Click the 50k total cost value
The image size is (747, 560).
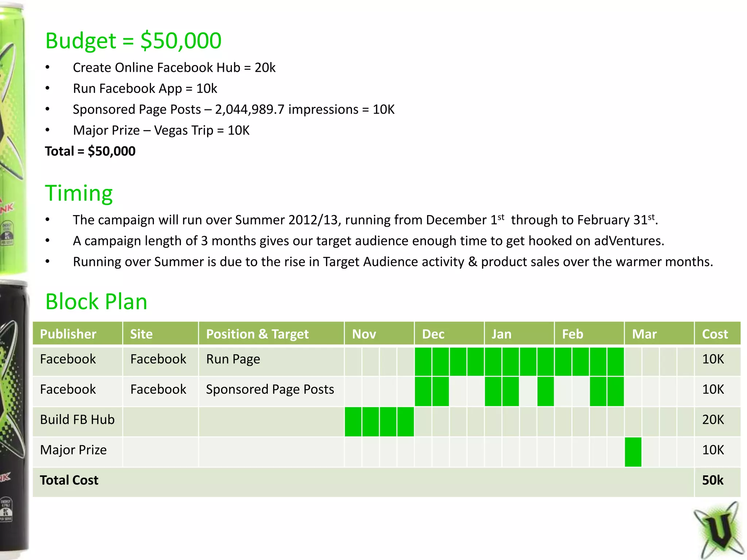coord(713,481)
